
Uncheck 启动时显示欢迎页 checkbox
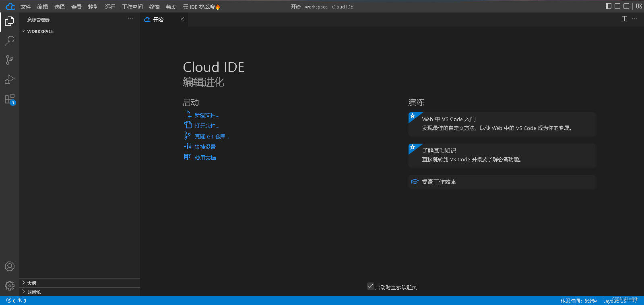pos(371,286)
